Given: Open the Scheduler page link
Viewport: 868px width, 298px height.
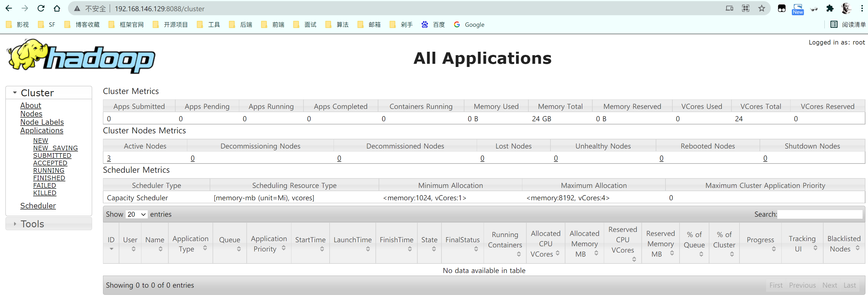Looking at the screenshot, I should (x=38, y=205).
